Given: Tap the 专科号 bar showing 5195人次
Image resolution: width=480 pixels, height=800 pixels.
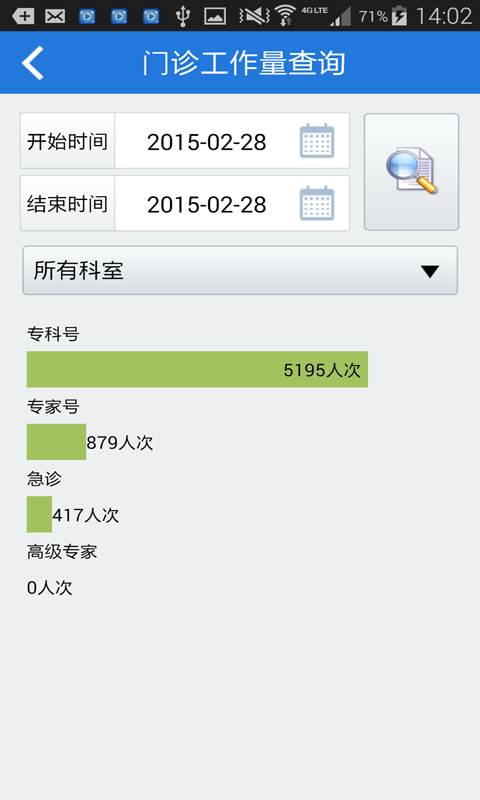Looking at the screenshot, I should pos(197,369).
